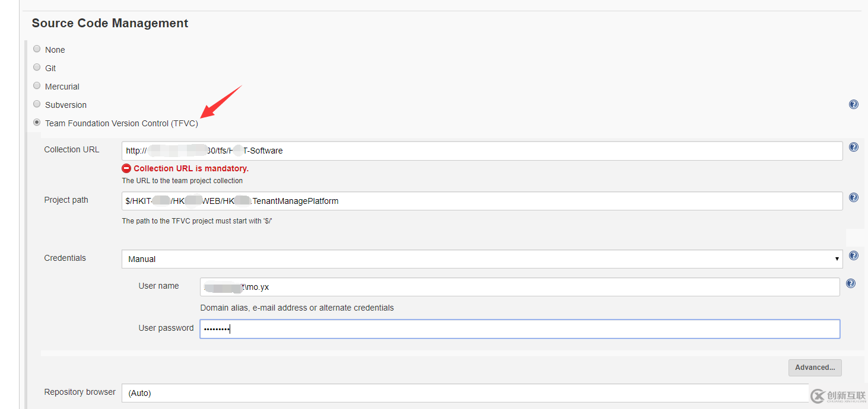Focus the User name input field
Screen dimensions: 868x409
520,287
